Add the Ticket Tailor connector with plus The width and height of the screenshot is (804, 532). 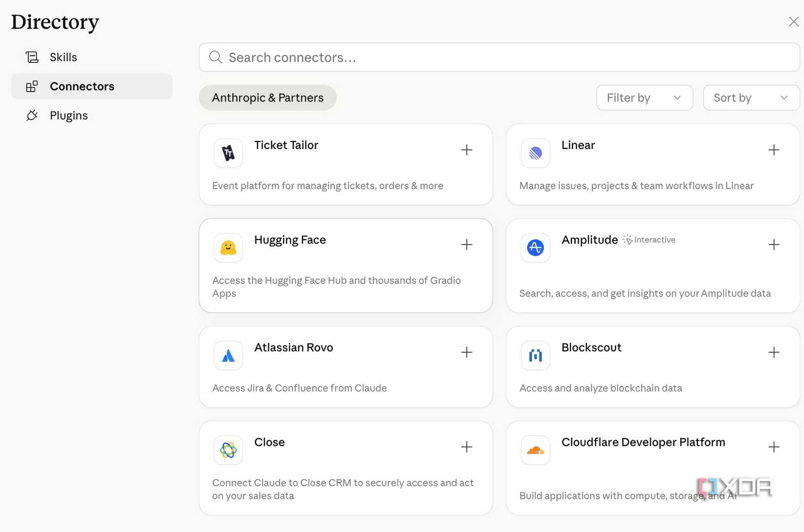click(x=466, y=150)
